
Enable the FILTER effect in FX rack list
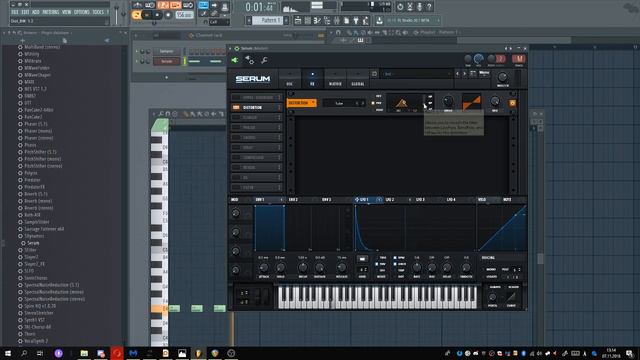(236, 187)
